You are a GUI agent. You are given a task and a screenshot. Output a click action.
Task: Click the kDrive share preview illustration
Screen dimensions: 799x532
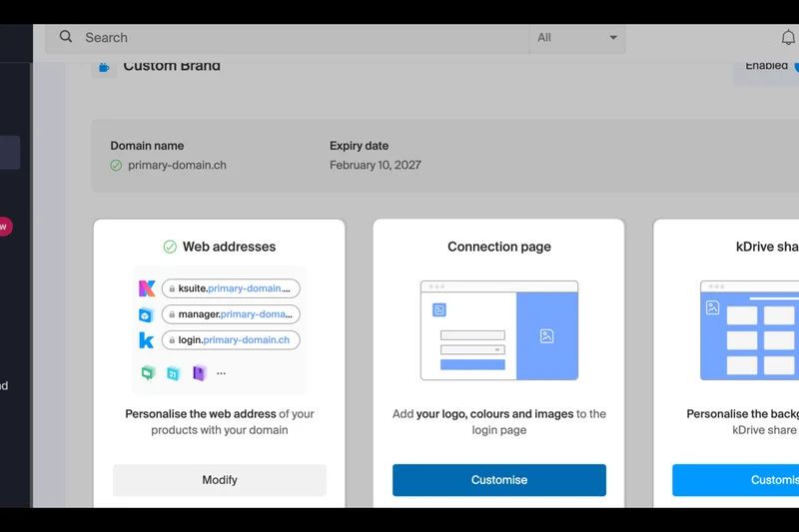coord(749,330)
